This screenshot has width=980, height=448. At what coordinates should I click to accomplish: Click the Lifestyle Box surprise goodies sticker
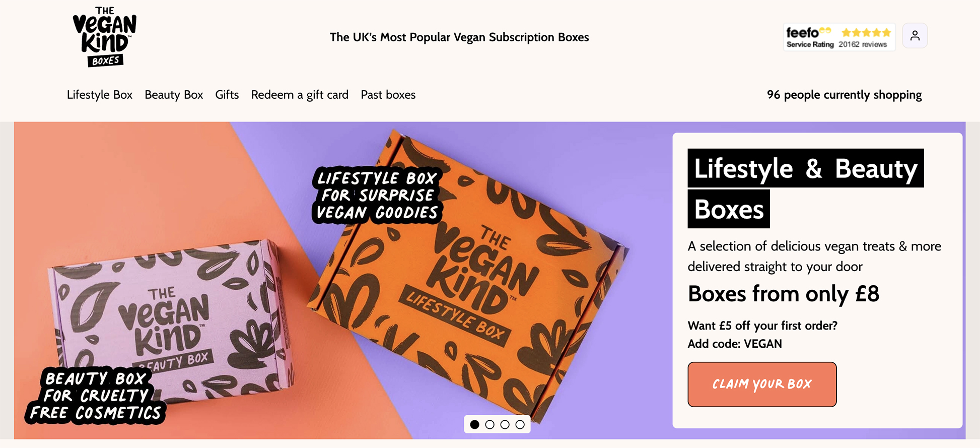pyautogui.click(x=377, y=195)
